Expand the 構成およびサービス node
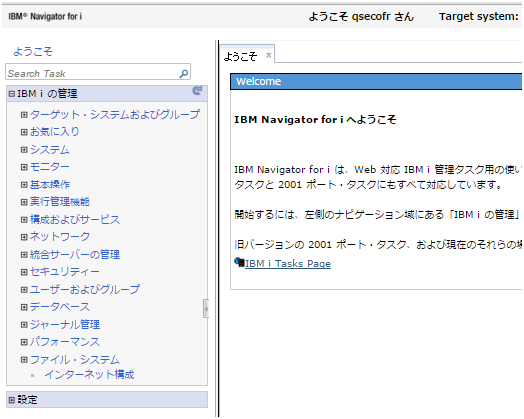The image size is (524, 419). click(x=24, y=220)
